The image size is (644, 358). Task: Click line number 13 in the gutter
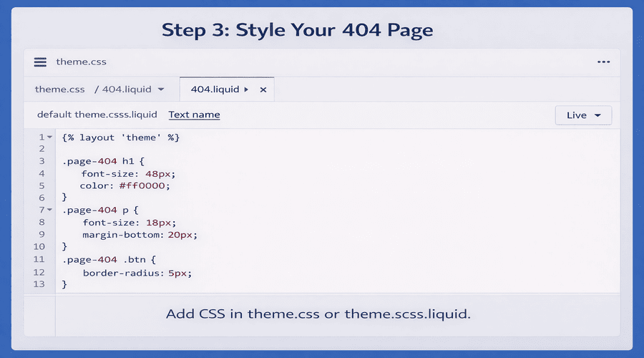click(39, 284)
